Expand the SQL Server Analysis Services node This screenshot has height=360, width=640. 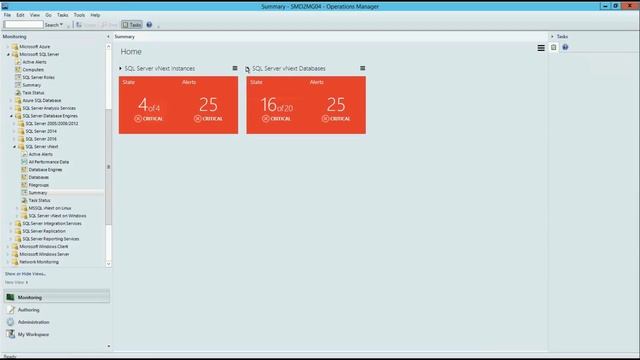tap(11, 108)
